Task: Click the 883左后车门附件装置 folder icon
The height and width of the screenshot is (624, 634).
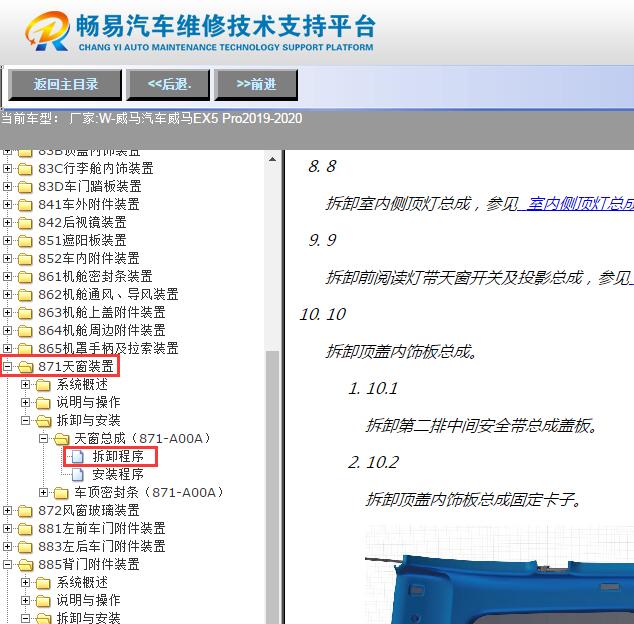Action: [25, 547]
